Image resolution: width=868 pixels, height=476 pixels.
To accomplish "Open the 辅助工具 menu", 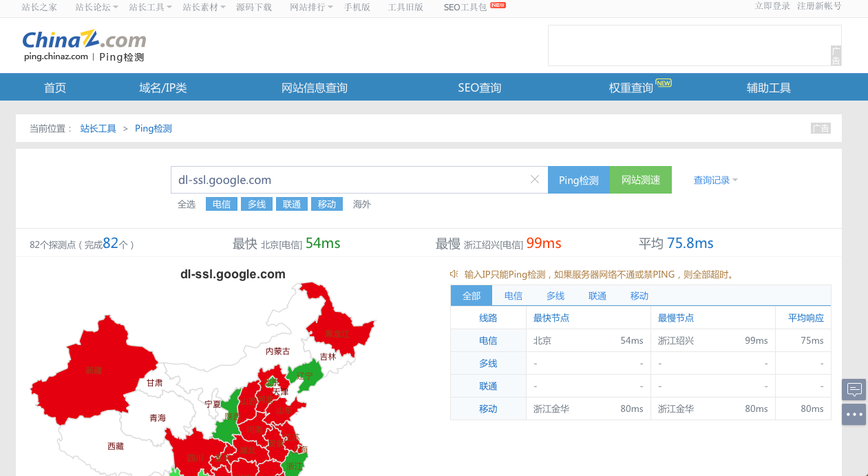I will [769, 87].
